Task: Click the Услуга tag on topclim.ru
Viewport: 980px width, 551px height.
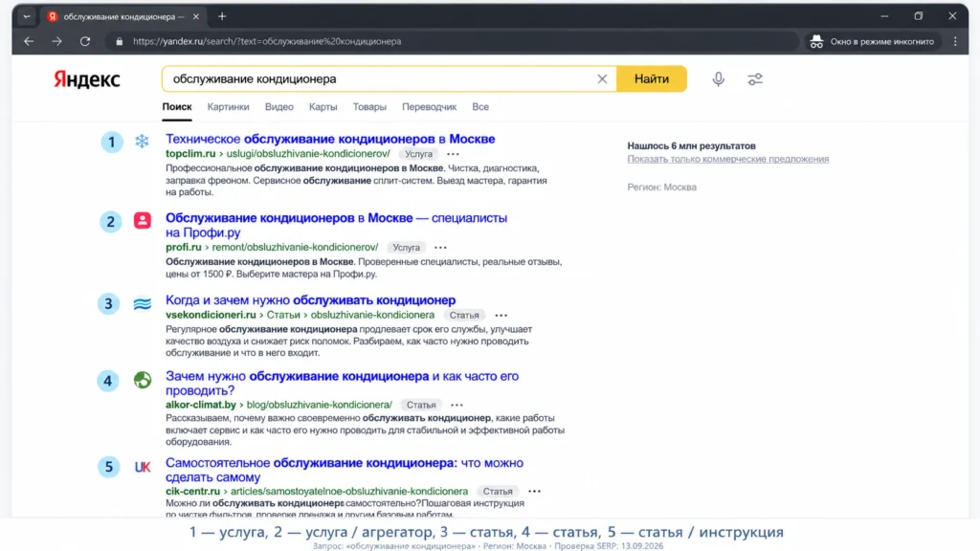Action: (x=418, y=154)
